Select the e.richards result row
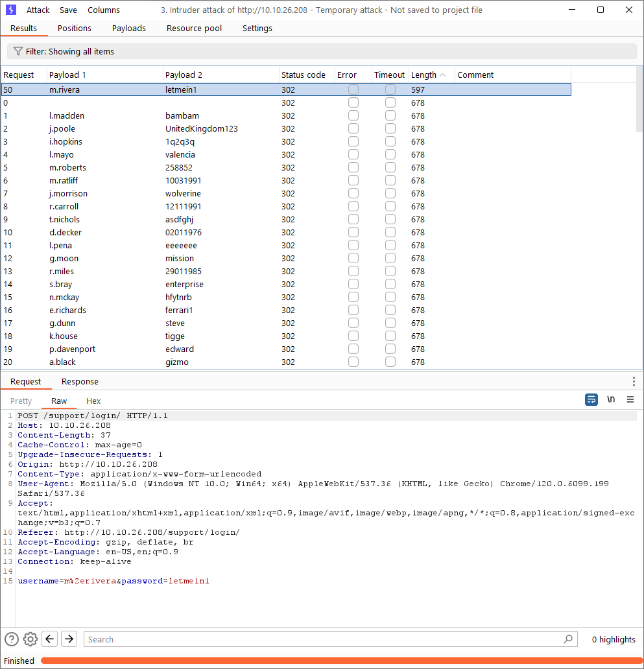644x669 pixels. click(x=286, y=310)
